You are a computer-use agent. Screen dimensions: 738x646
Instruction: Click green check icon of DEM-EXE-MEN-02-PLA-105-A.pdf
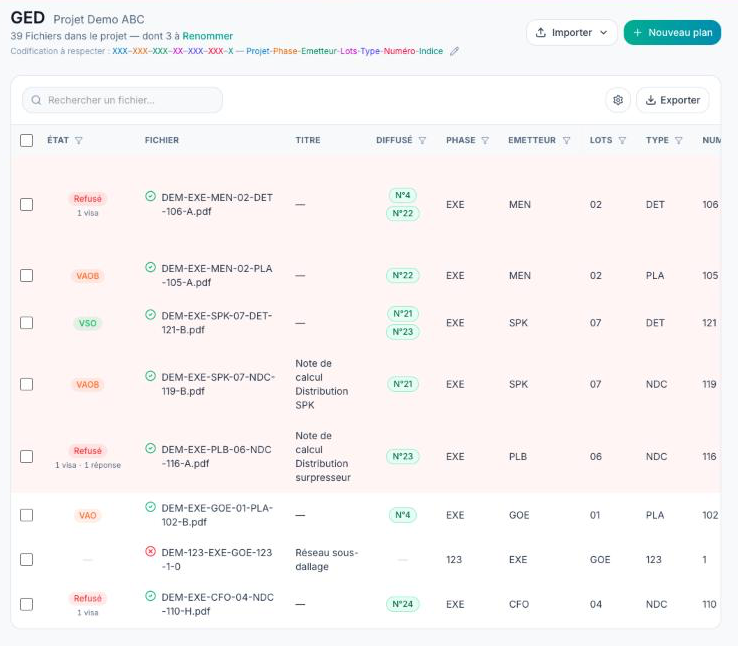[x=151, y=267]
